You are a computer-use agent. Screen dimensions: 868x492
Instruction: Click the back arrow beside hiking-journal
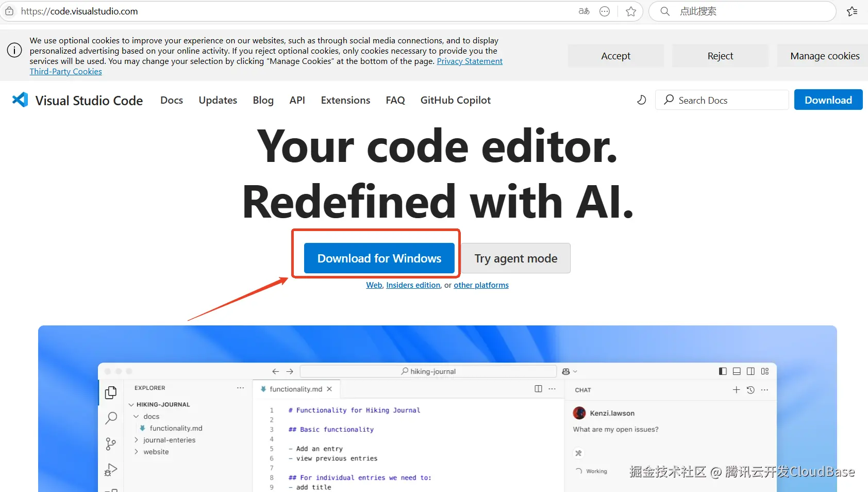(x=276, y=371)
